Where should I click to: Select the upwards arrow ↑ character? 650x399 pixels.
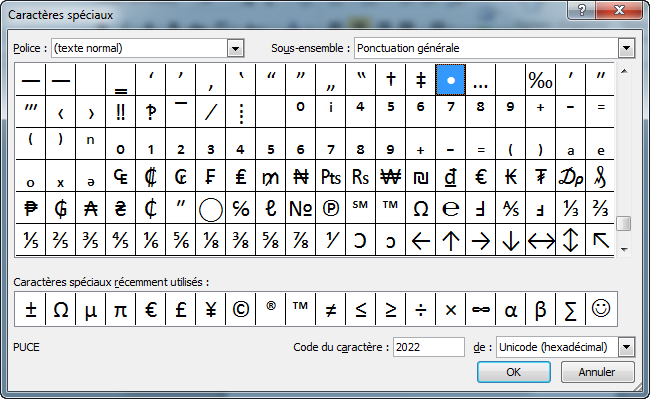coord(451,240)
